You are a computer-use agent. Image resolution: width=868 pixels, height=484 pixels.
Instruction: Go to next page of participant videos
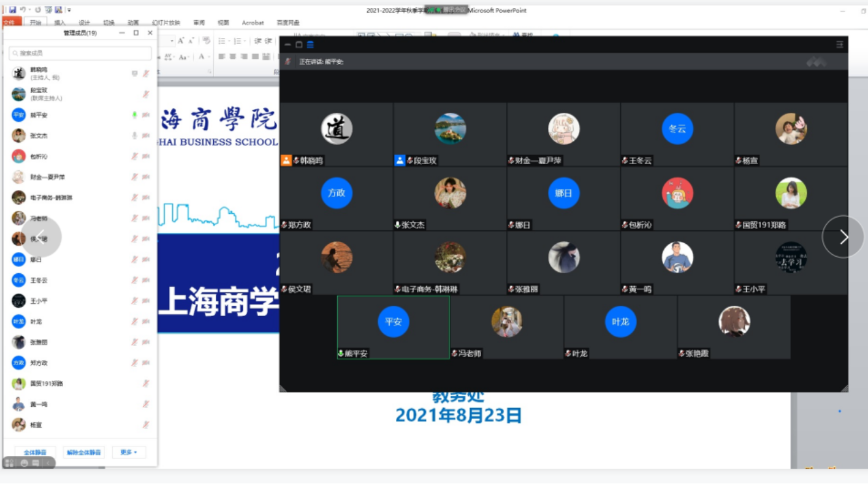tap(843, 237)
